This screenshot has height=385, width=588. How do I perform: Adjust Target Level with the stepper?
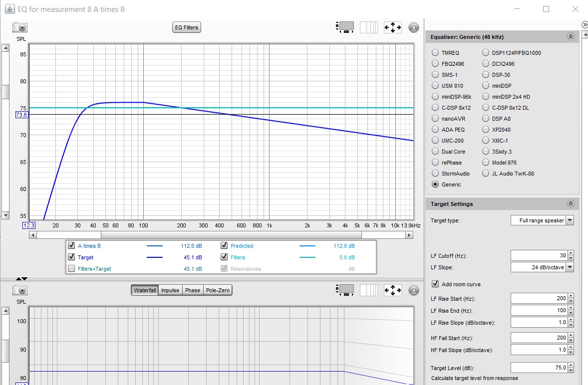click(571, 368)
